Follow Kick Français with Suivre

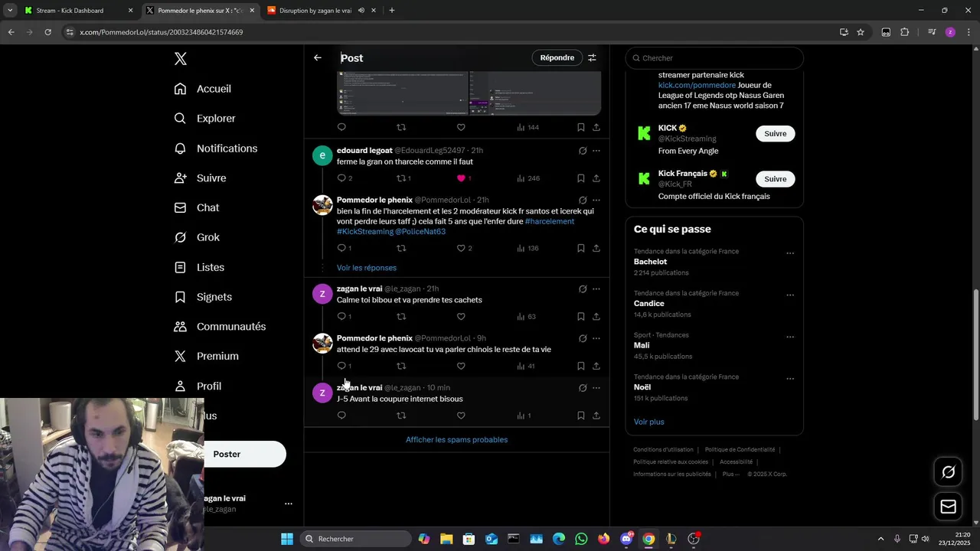coord(775,179)
